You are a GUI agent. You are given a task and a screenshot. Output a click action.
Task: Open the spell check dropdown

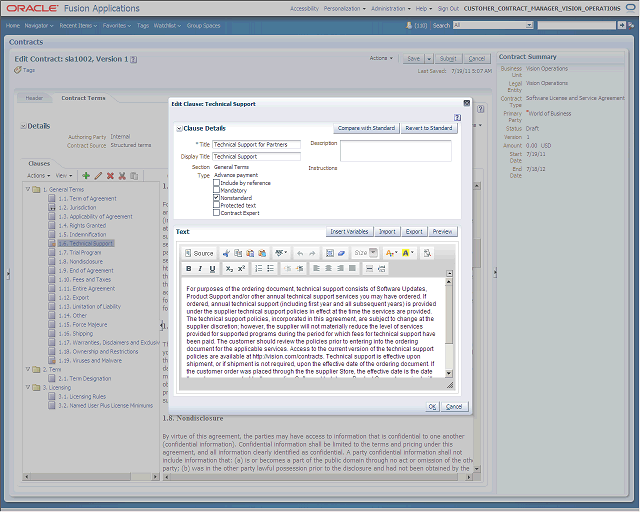pyautogui.click(x=281, y=254)
